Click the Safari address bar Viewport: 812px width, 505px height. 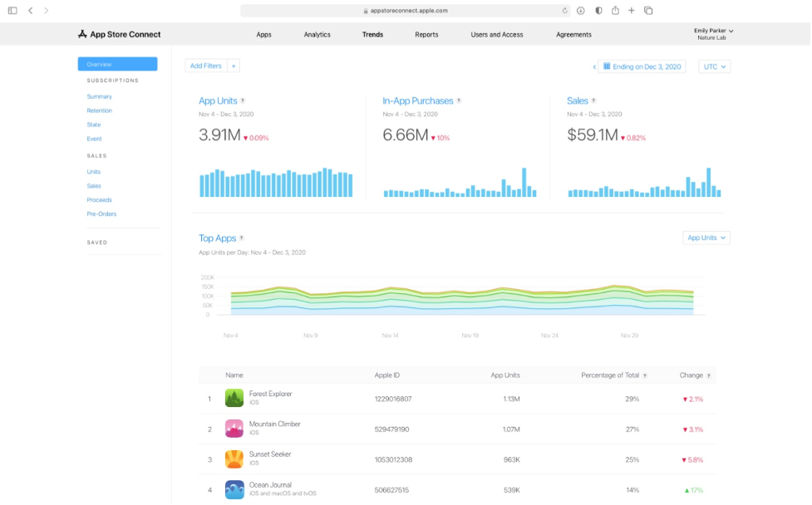406,11
